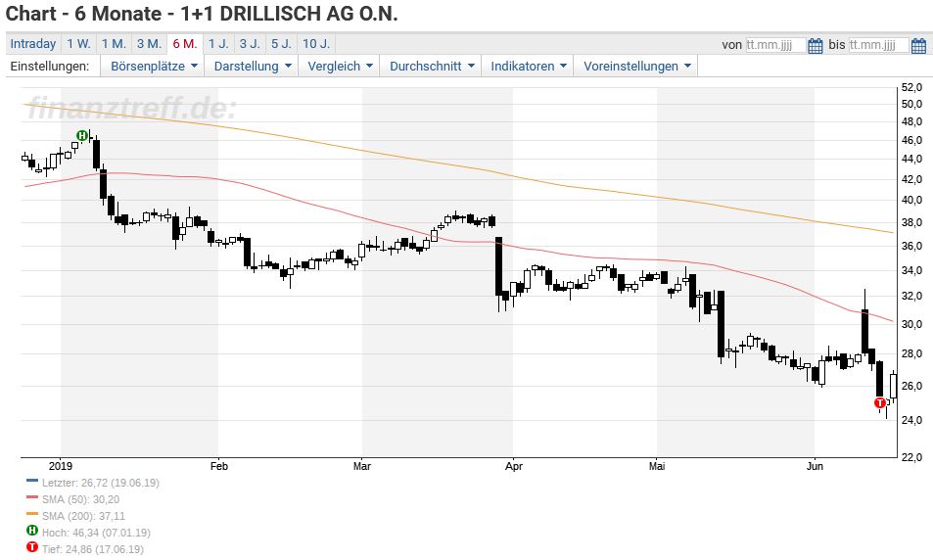
Task: Click the red SMA (50) color swatch
Action: click(32, 497)
